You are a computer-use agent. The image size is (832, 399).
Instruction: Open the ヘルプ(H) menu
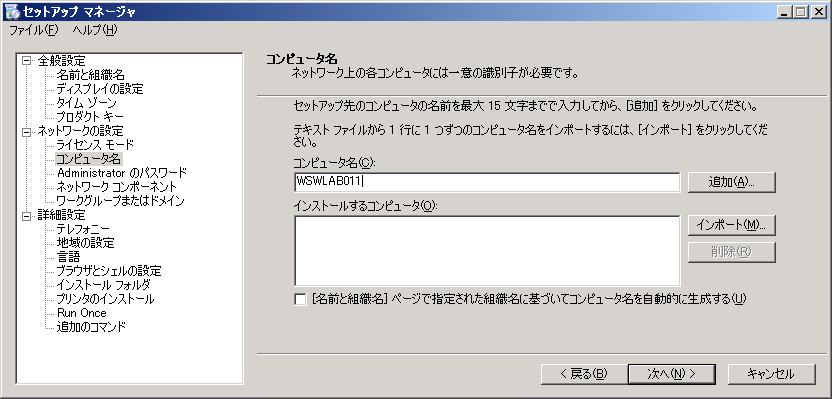point(95,30)
